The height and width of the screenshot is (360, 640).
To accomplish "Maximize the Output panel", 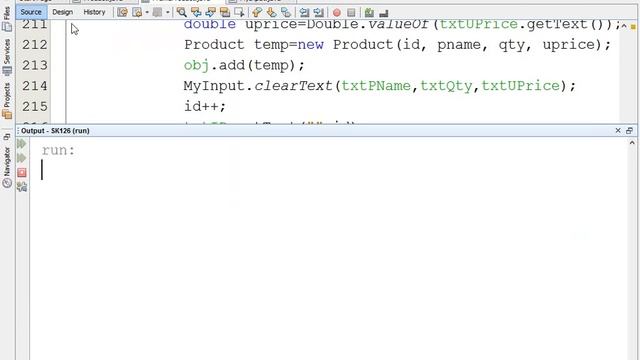I will click(629, 131).
